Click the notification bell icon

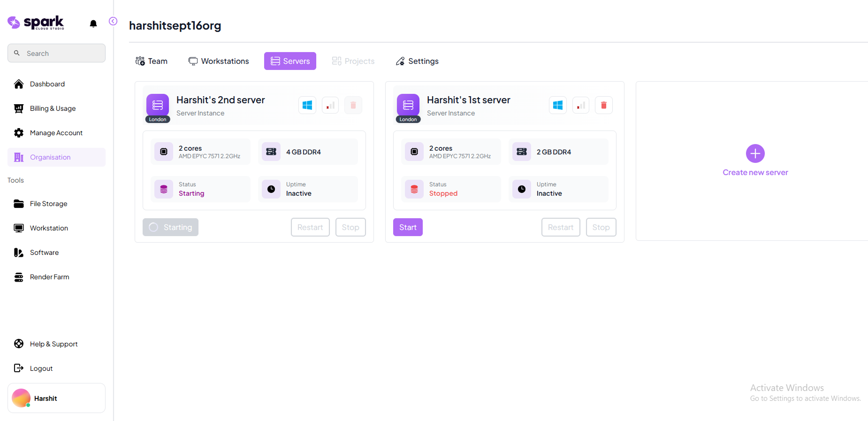coord(93,23)
